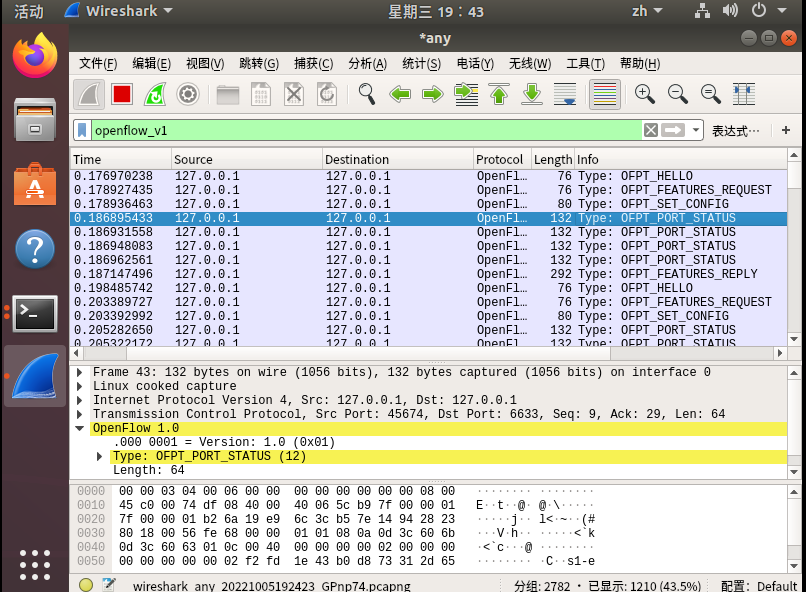This screenshot has height=592, width=806.
Task: Open the 分析(A) menu
Action: coord(368,64)
